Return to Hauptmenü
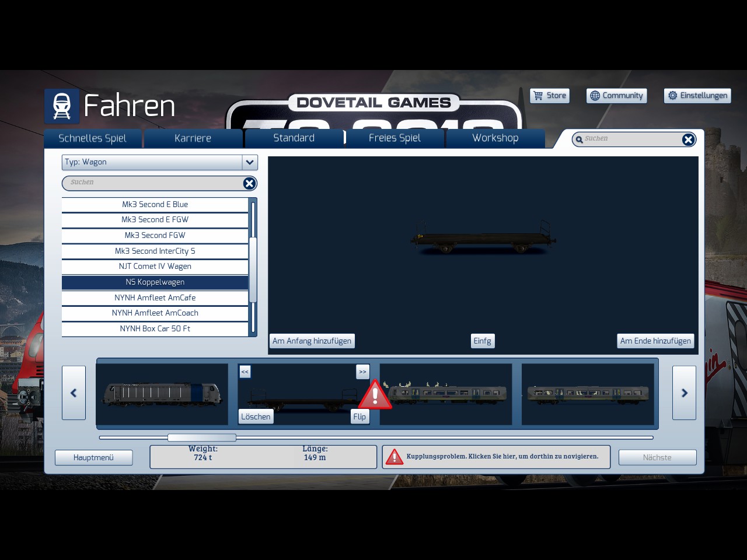Viewport: 747px width, 560px height. 93,457
